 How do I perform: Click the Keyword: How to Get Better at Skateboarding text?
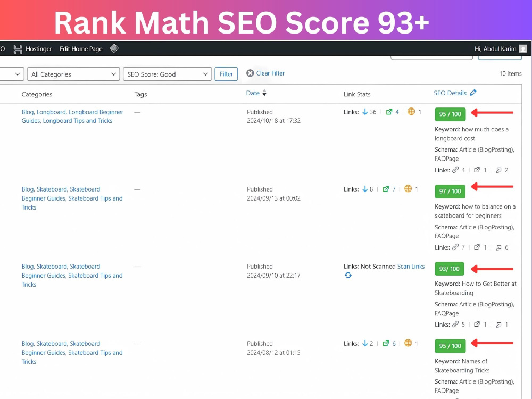tap(475, 288)
